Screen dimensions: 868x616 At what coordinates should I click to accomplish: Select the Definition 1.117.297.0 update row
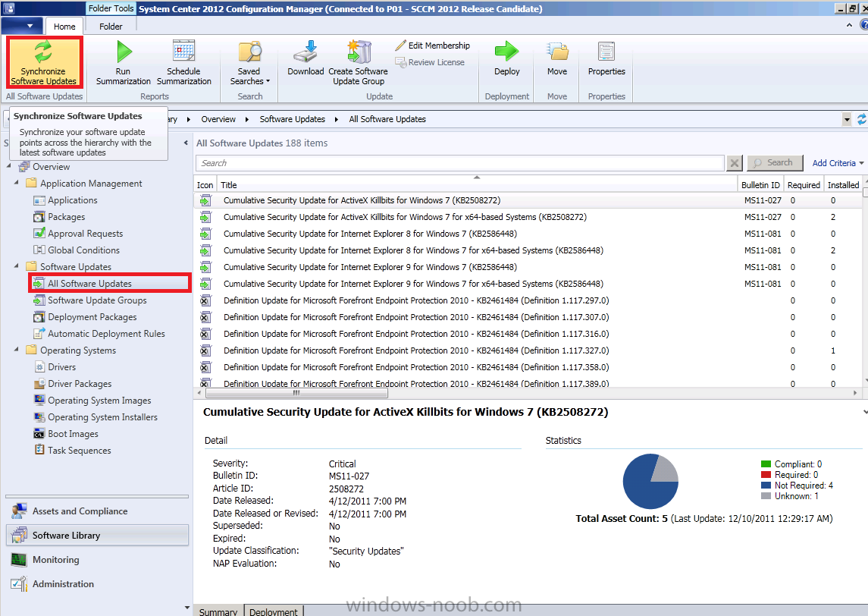(x=528, y=300)
